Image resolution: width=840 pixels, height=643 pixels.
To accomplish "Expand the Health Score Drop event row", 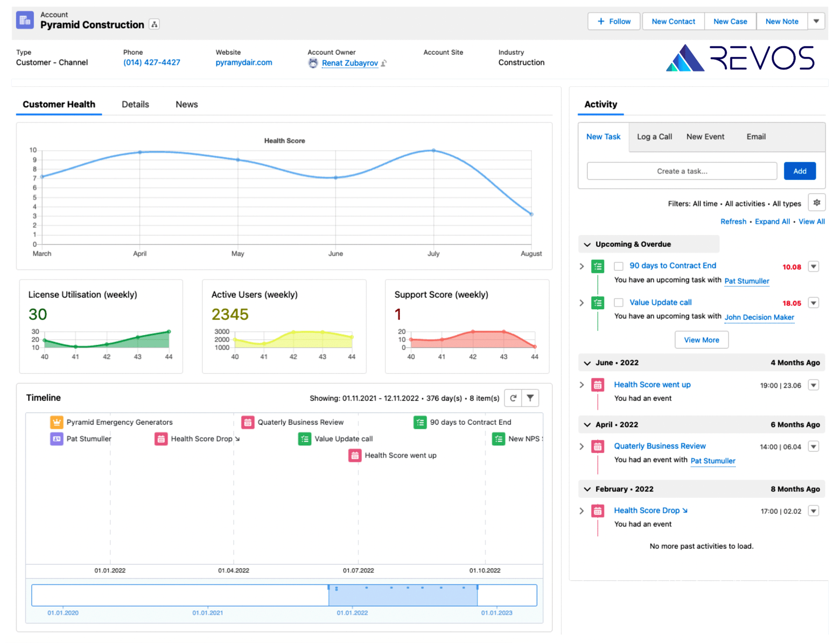I will click(581, 511).
